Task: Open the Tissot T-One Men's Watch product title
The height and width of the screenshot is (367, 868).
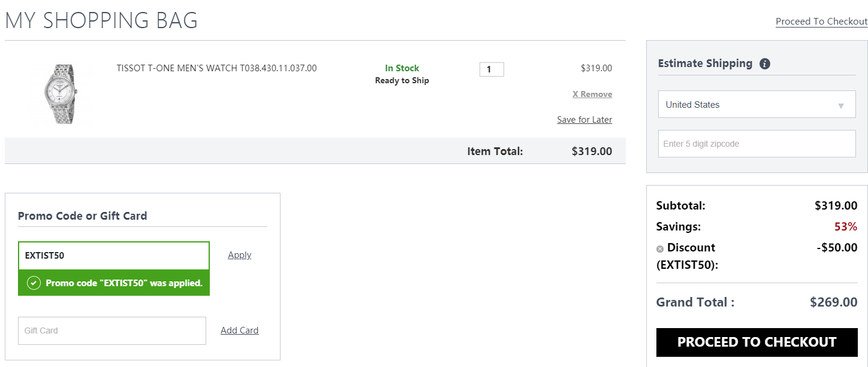Action: click(216, 68)
